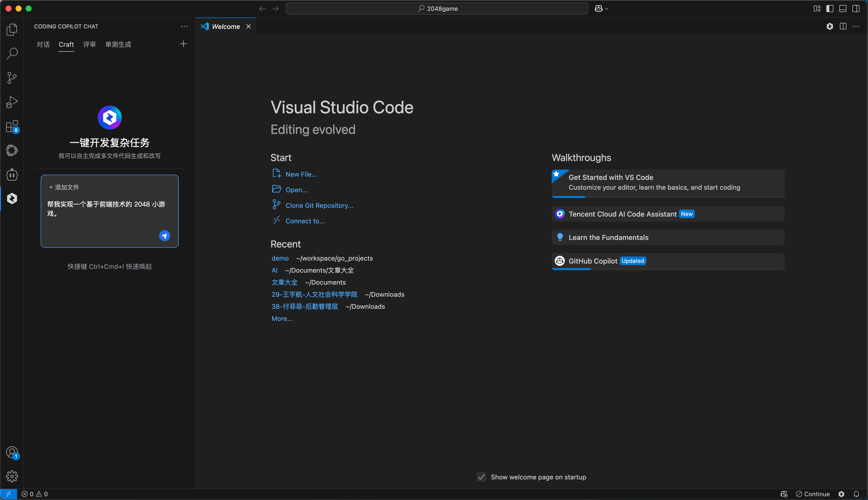Click the remote window status bar icon
The width and height of the screenshot is (868, 500).
[x=9, y=494]
